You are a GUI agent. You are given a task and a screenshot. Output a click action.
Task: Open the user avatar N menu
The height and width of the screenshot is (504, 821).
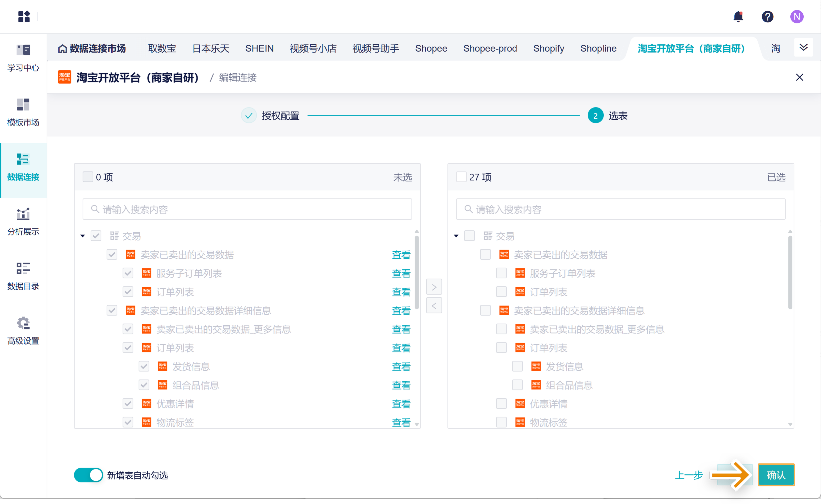[797, 16]
